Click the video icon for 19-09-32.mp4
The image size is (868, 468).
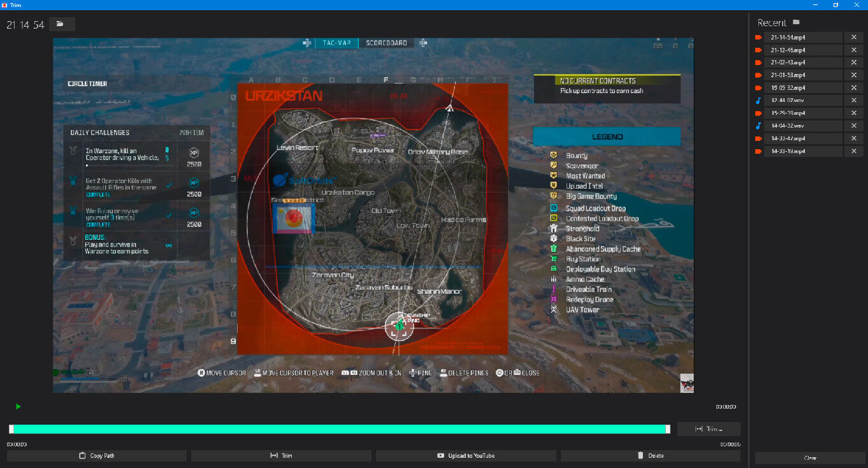758,88
